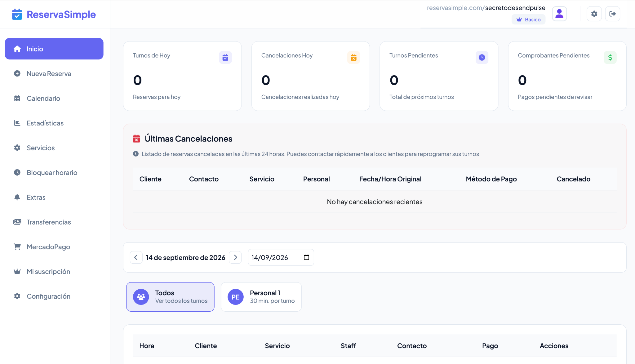
Task: Click the 14 de septiembre de 2026 label
Action: point(185,257)
